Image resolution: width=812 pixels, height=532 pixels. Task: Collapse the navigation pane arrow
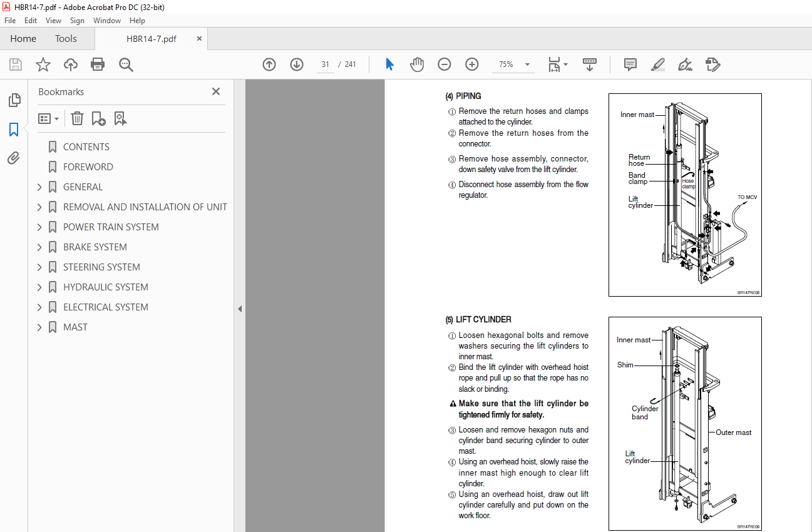240,309
